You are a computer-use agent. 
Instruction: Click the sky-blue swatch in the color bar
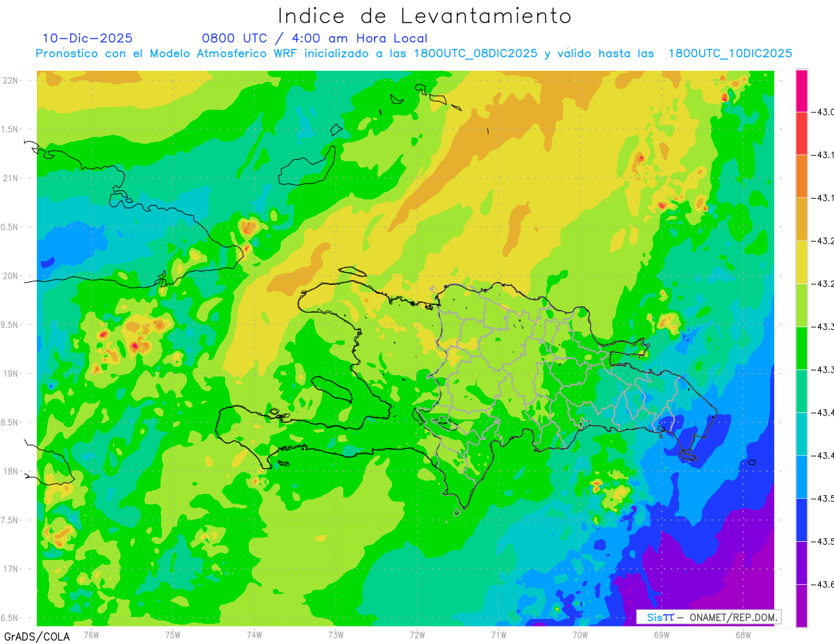point(801,477)
